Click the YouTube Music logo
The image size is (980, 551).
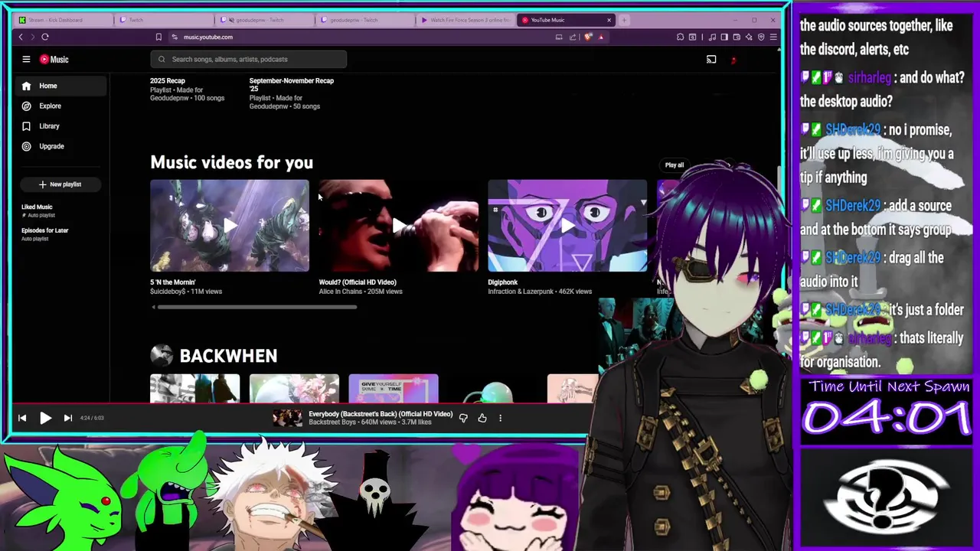point(54,59)
